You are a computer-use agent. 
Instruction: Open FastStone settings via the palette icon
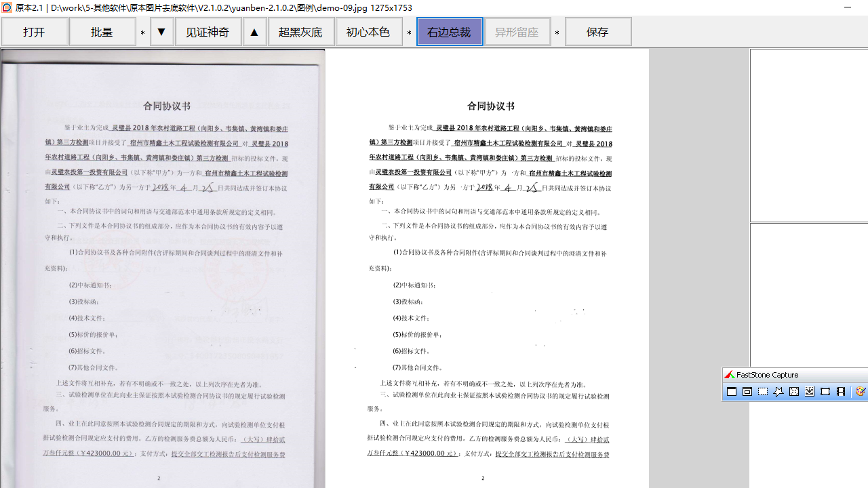click(x=860, y=391)
